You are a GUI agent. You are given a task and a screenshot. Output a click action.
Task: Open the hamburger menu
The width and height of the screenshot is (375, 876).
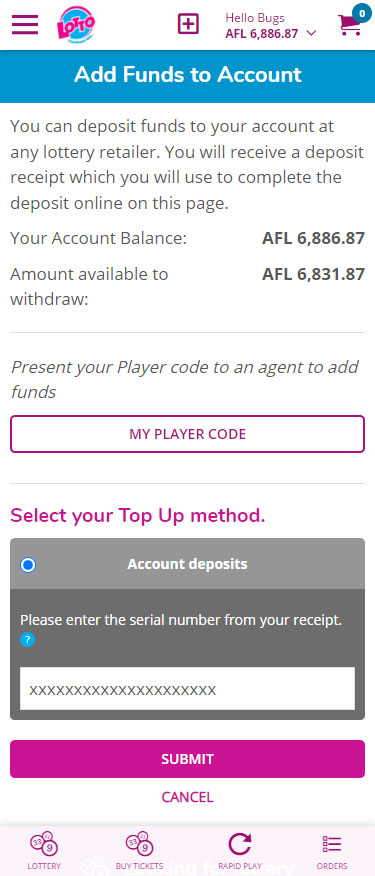[x=25, y=24]
